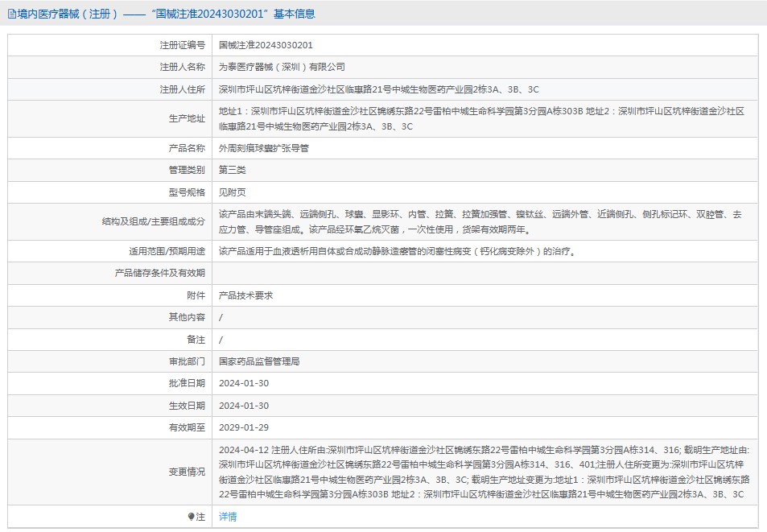767x532 pixels.
Task: Click the 生产地址 address text
Action: (x=481, y=119)
